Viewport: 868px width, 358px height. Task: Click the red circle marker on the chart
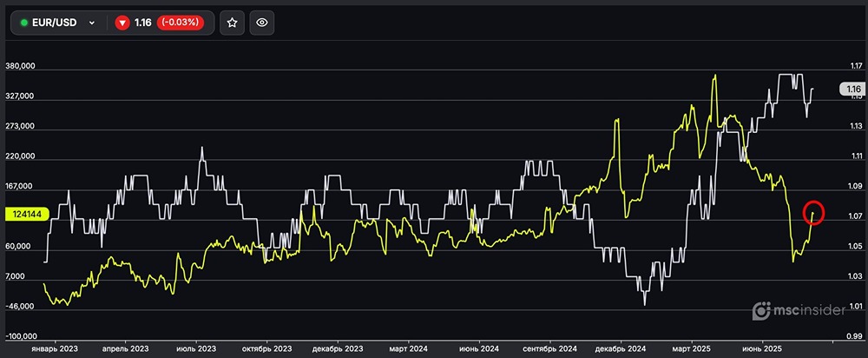tap(814, 212)
